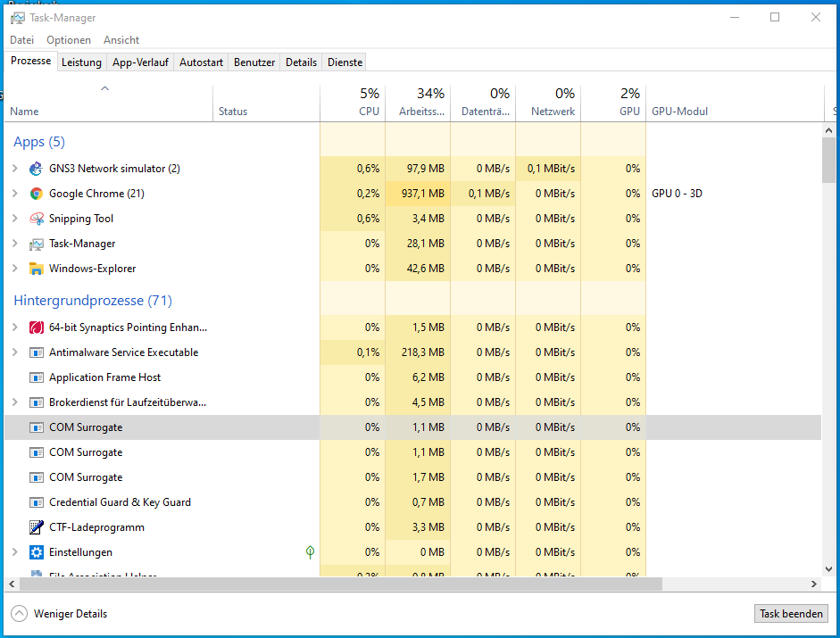The image size is (840, 638).
Task: Click the CTF-Ladeprogramm pen icon
Action: tap(36, 527)
